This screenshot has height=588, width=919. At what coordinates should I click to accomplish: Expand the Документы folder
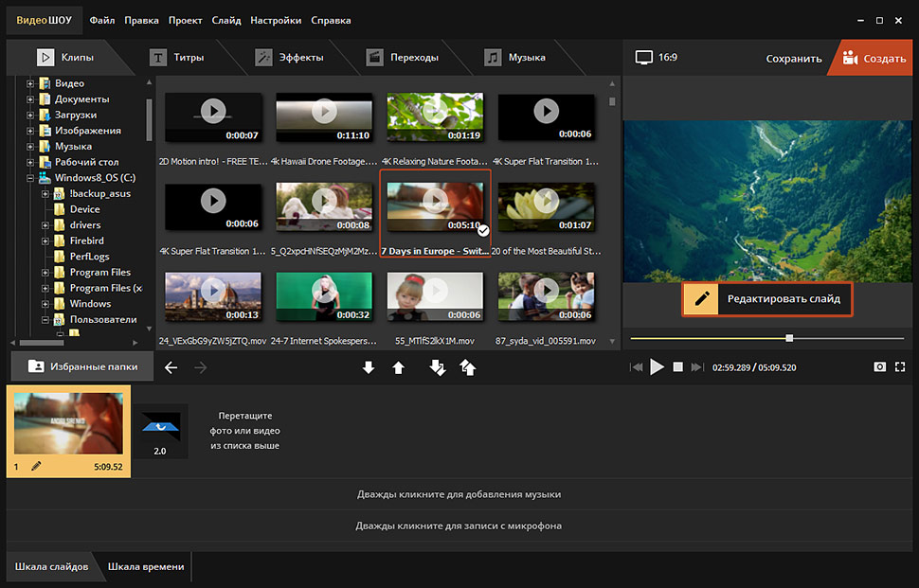tap(30, 99)
